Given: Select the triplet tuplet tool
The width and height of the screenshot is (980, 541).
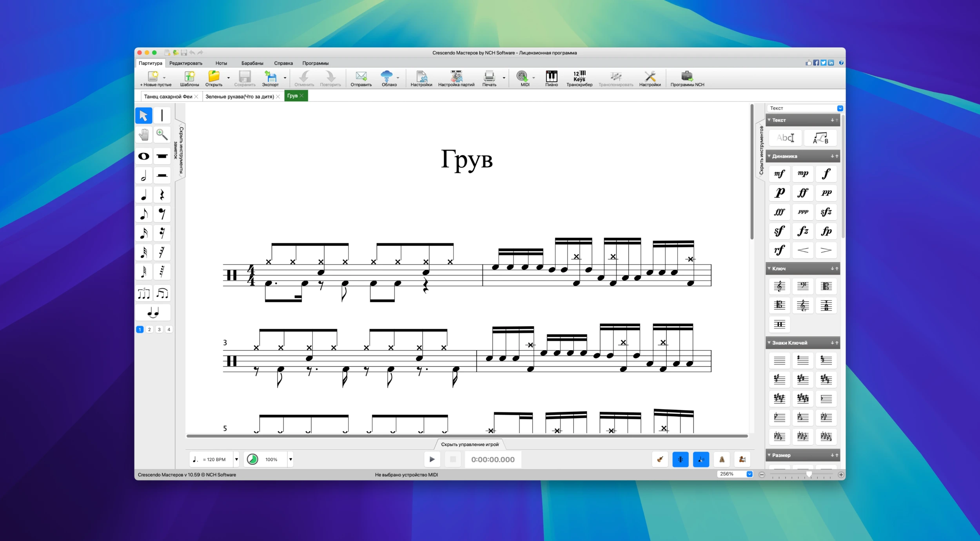Looking at the screenshot, I should point(144,293).
